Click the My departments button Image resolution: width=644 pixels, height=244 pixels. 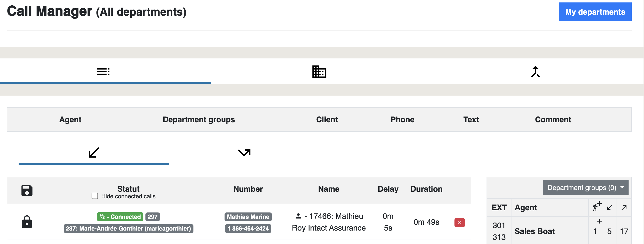pos(595,12)
